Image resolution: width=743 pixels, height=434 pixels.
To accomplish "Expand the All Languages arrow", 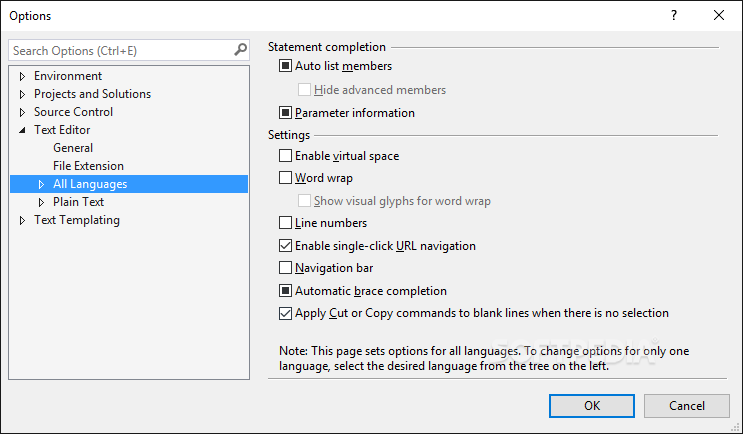I will click(x=41, y=184).
